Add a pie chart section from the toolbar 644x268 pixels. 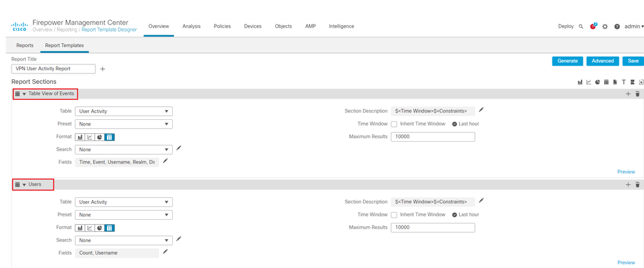tap(597, 82)
